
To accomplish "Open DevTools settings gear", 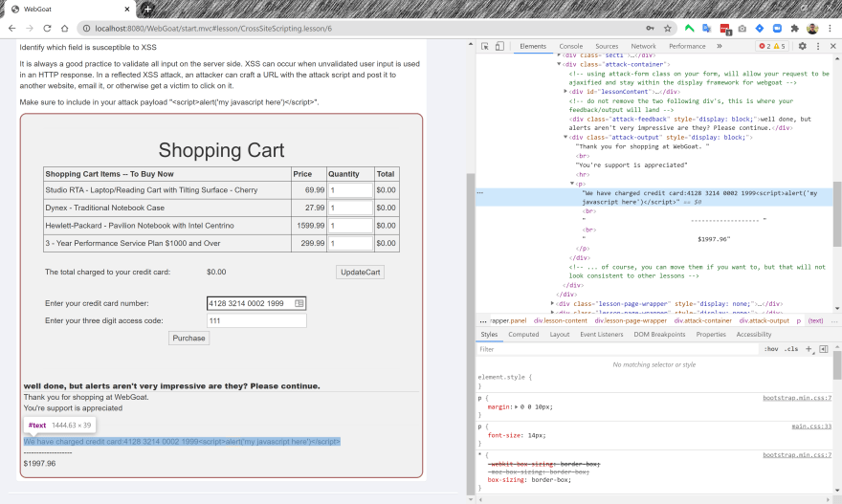I will pyautogui.click(x=802, y=46).
